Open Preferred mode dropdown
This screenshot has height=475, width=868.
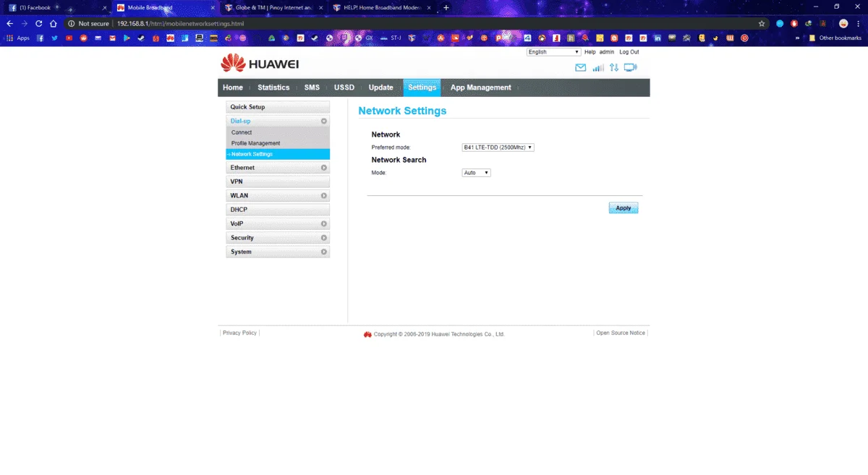click(498, 147)
